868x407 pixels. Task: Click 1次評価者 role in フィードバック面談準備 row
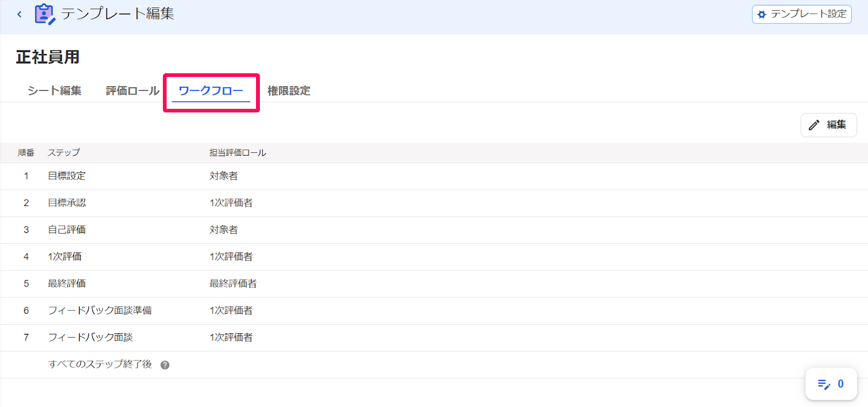(x=231, y=311)
